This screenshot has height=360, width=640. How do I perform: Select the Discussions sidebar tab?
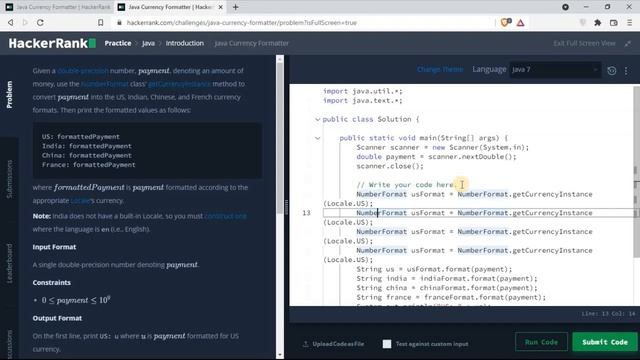point(9,345)
